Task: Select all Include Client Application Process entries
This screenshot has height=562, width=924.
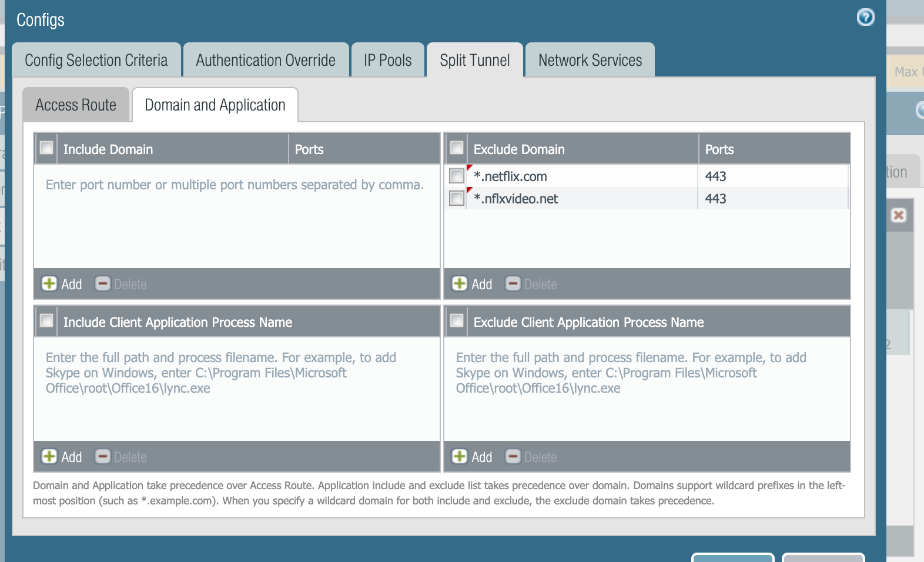Action: (46, 321)
